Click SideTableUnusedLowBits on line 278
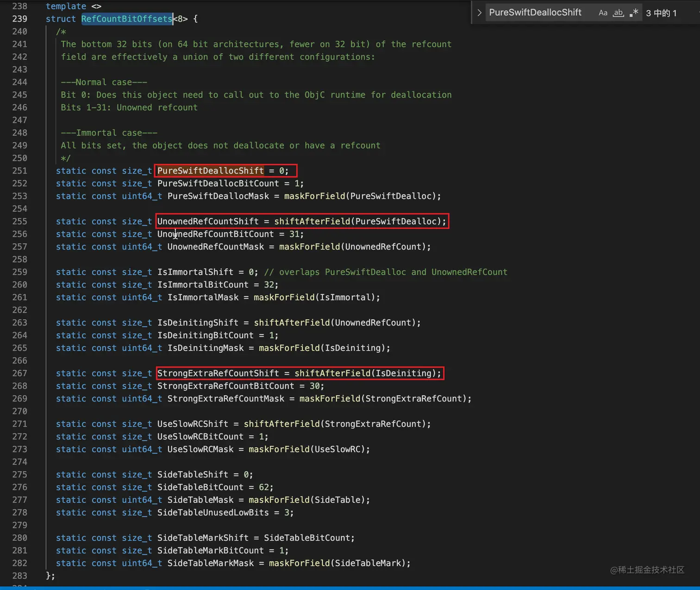Screen dimensions: 700x590 point(213,513)
